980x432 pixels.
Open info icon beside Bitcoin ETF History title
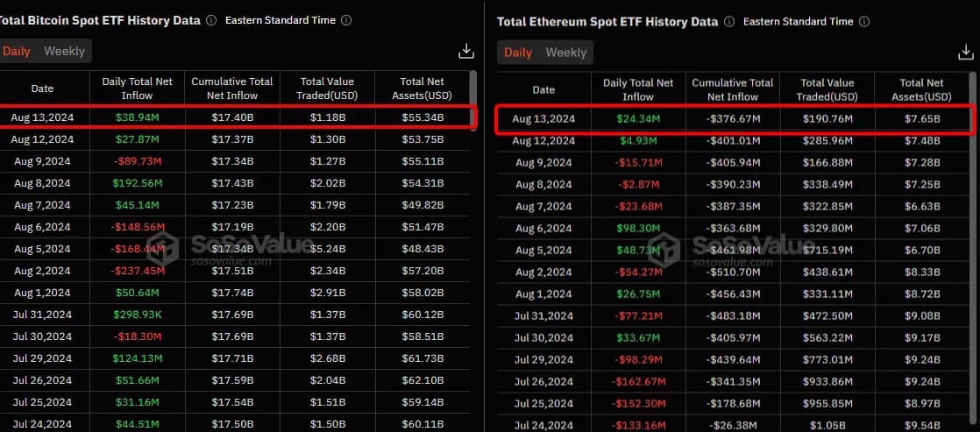click(x=211, y=20)
